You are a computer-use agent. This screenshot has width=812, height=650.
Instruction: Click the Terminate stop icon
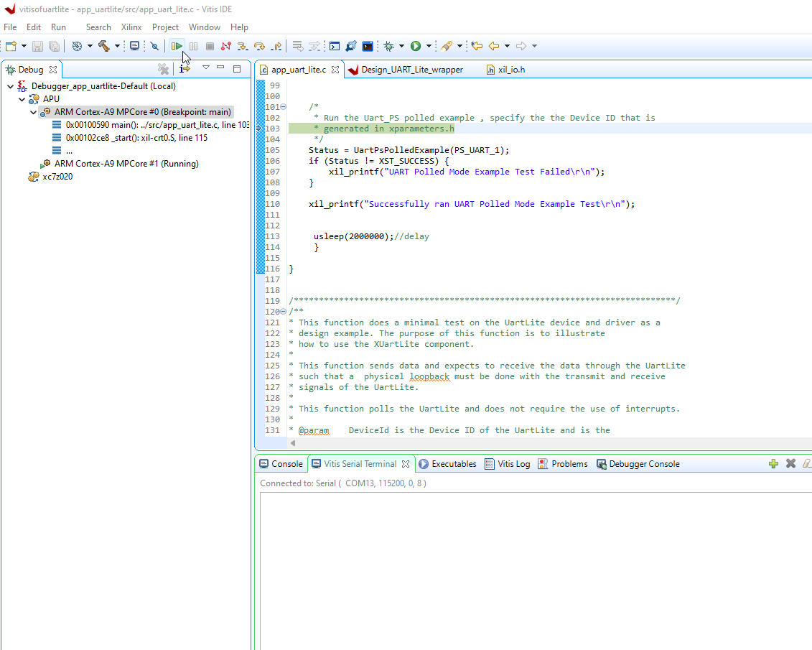pyautogui.click(x=210, y=46)
